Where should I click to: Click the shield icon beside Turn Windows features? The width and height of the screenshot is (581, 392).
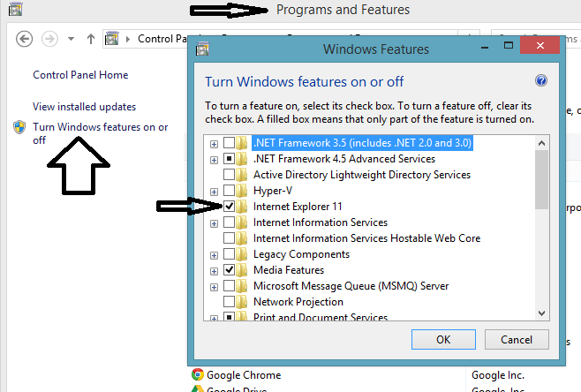pos(19,127)
